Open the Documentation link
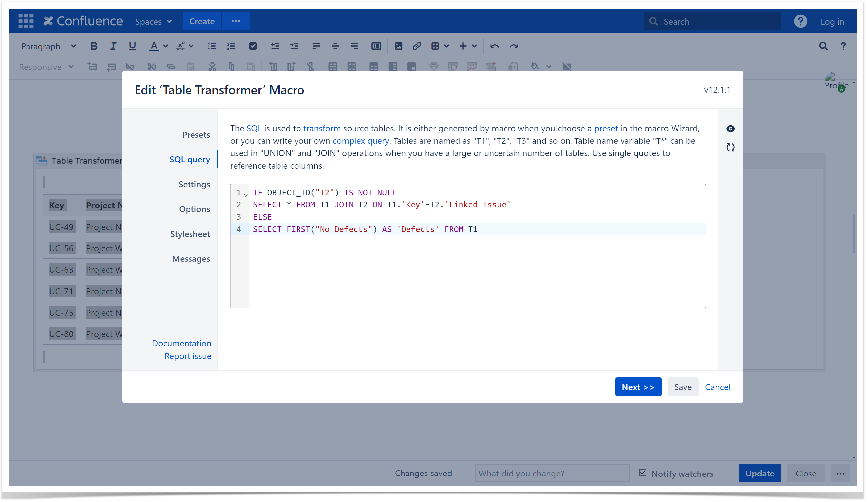 (x=182, y=344)
